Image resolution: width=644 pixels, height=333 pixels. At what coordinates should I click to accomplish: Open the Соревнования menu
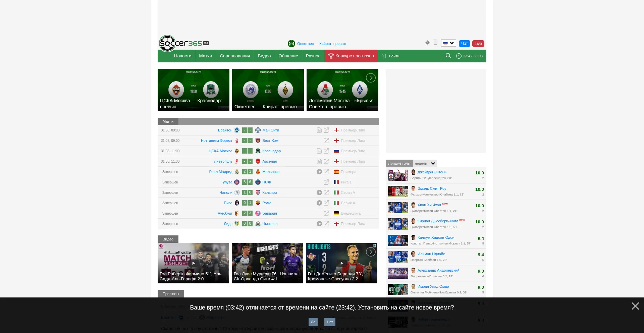(235, 56)
